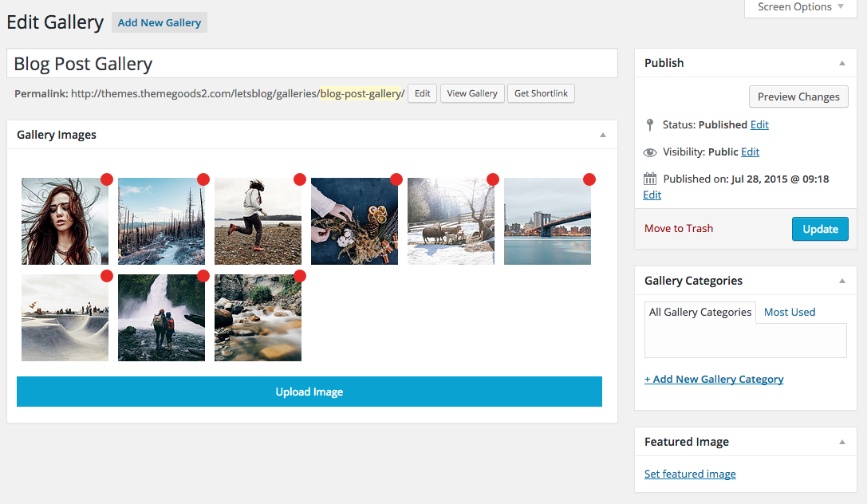This screenshot has width=867, height=504.
Task: Remove the skatepark image with red dot
Action: [x=107, y=276]
